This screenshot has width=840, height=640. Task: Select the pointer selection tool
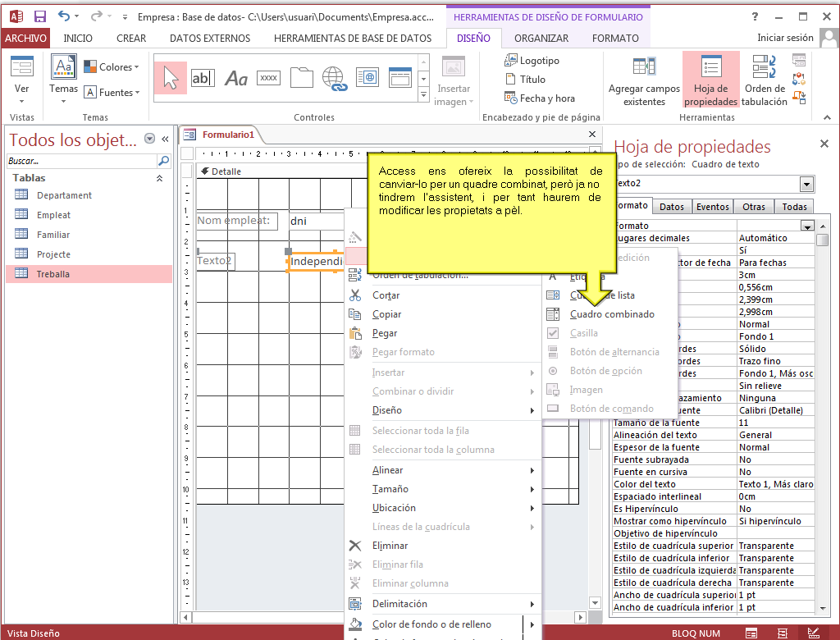pos(171,78)
